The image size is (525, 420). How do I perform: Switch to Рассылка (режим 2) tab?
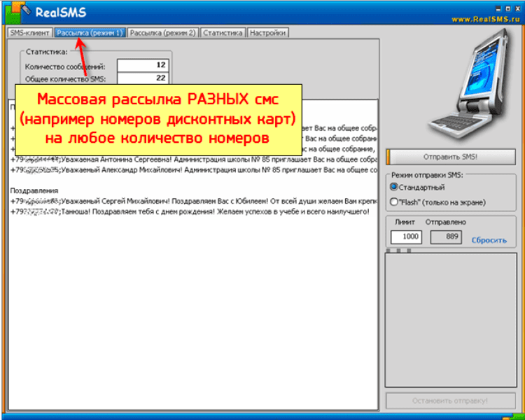coord(162,33)
